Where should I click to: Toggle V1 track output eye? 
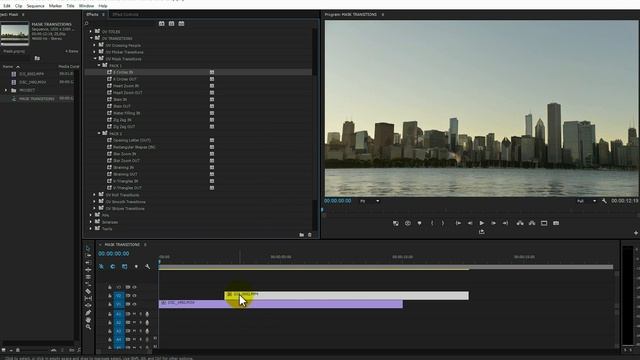point(134,304)
